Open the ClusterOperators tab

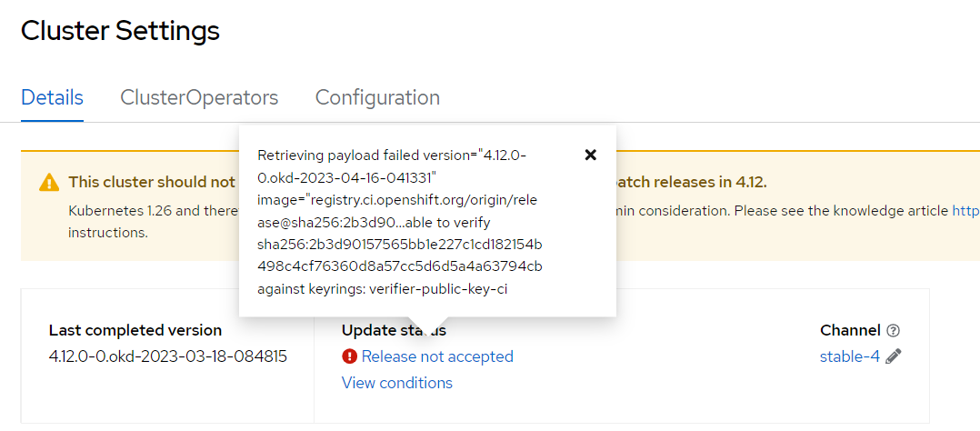[199, 97]
